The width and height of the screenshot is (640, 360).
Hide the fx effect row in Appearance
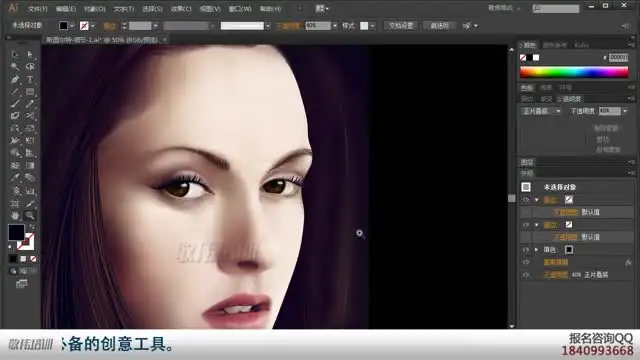click(x=526, y=262)
